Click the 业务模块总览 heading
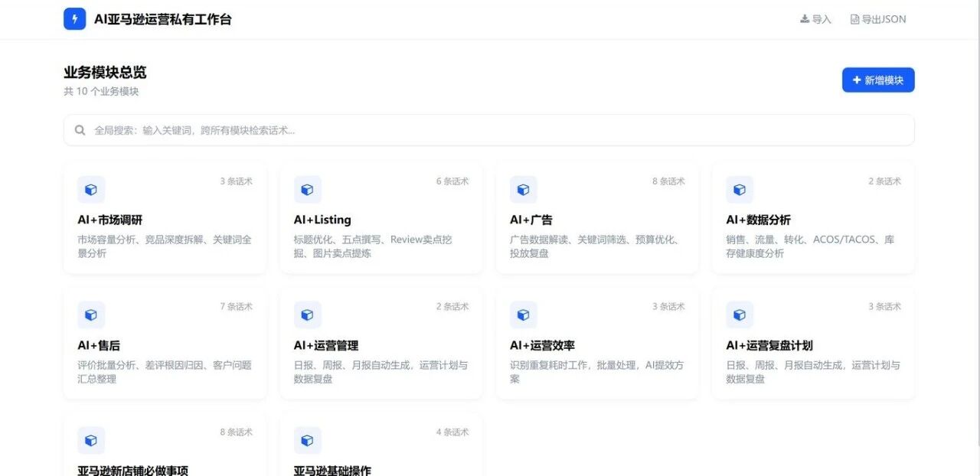 pos(105,73)
